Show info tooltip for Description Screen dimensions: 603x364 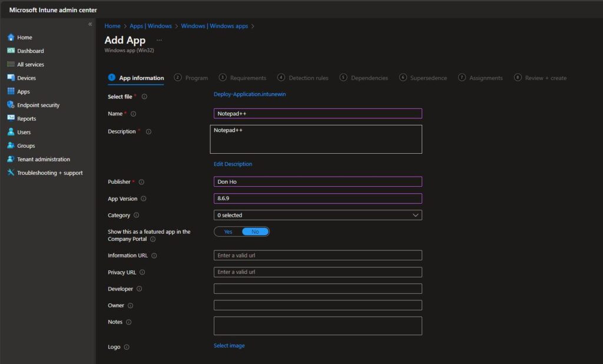tap(148, 131)
